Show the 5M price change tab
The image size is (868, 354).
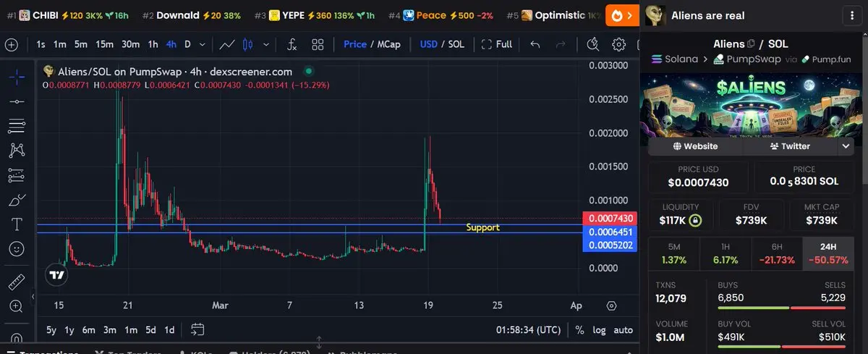point(674,253)
